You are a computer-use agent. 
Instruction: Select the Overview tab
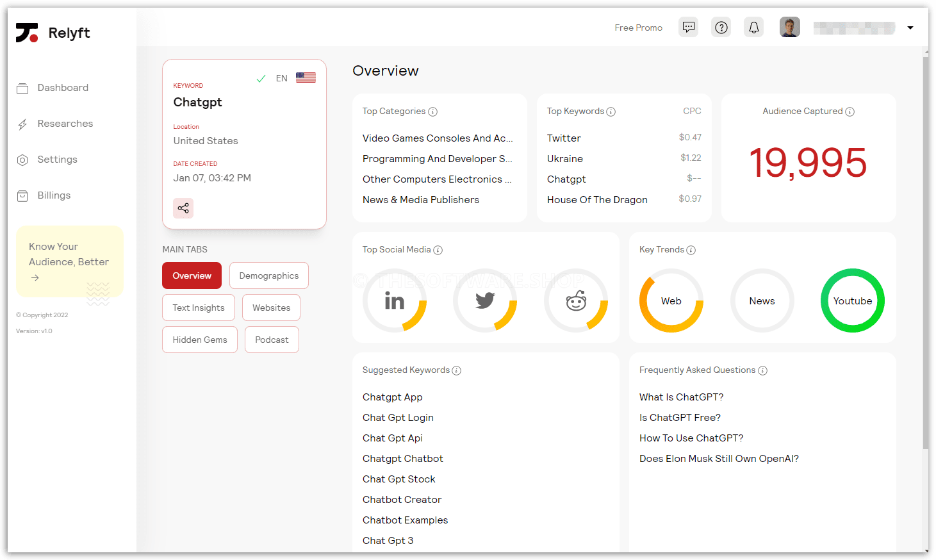click(192, 276)
